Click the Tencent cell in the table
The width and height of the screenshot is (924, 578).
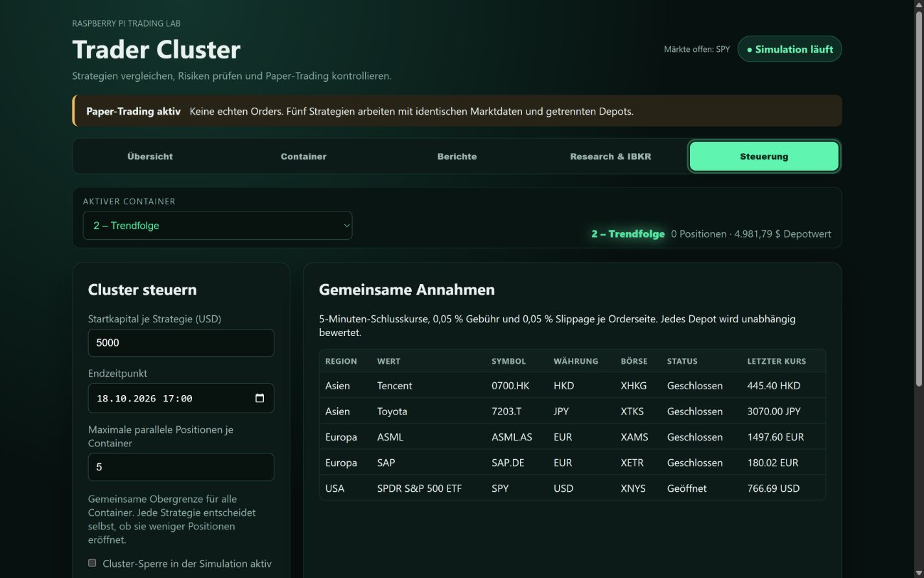[394, 385]
